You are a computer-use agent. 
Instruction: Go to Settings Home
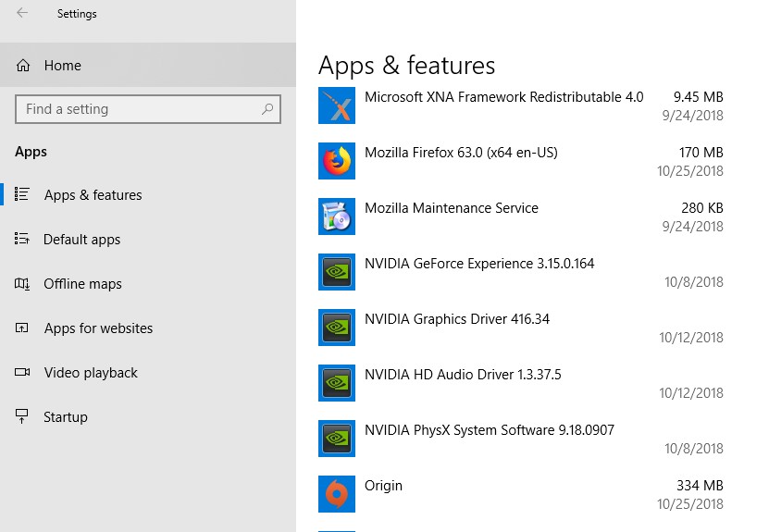(x=62, y=66)
